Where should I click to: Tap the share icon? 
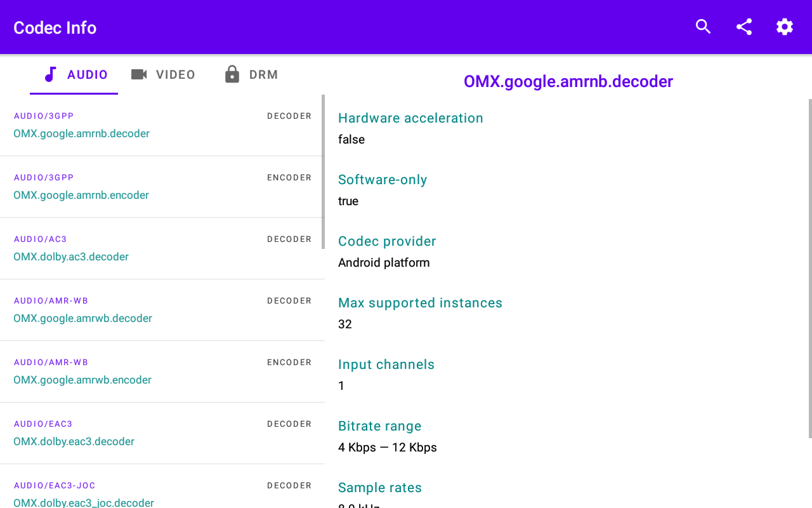pyautogui.click(x=744, y=27)
